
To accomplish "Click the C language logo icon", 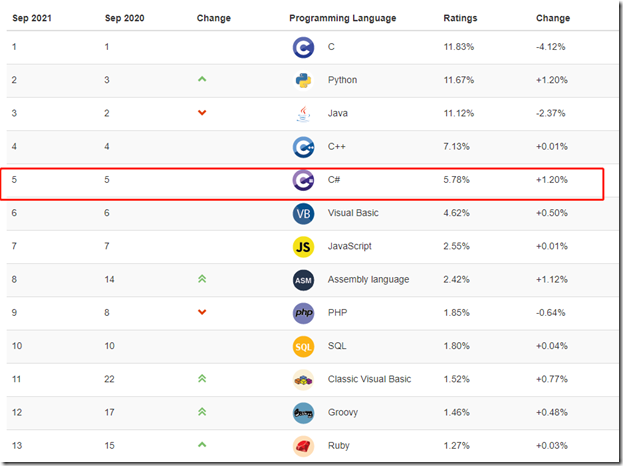I will pyautogui.click(x=303, y=48).
